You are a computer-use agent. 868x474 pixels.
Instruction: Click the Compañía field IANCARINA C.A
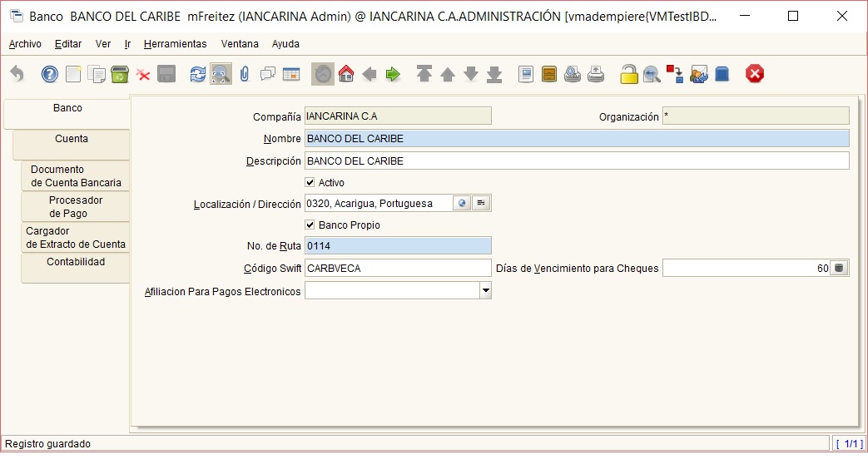[398, 116]
